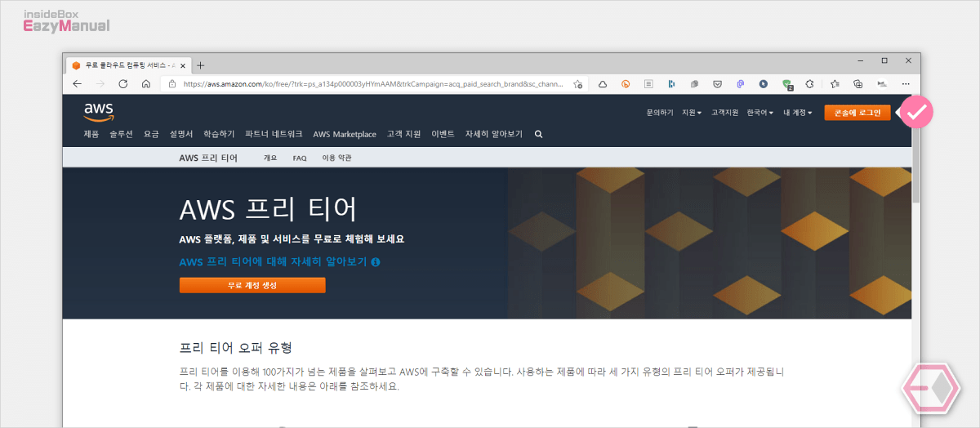Switch to the 개요 sub-navigation tab
980x428 pixels.
pyautogui.click(x=270, y=158)
